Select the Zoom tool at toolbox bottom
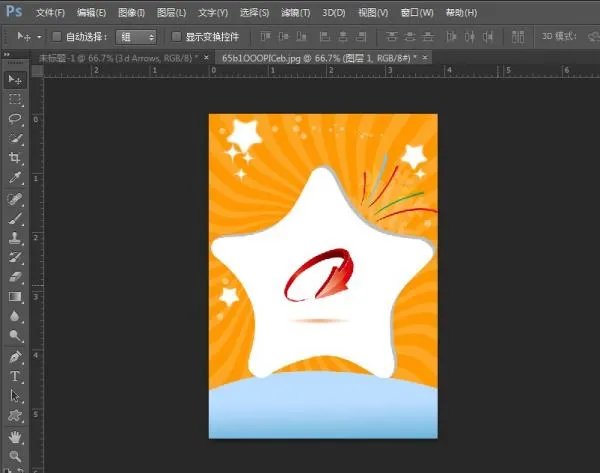Image resolution: width=600 pixels, height=473 pixels. tap(15, 456)
